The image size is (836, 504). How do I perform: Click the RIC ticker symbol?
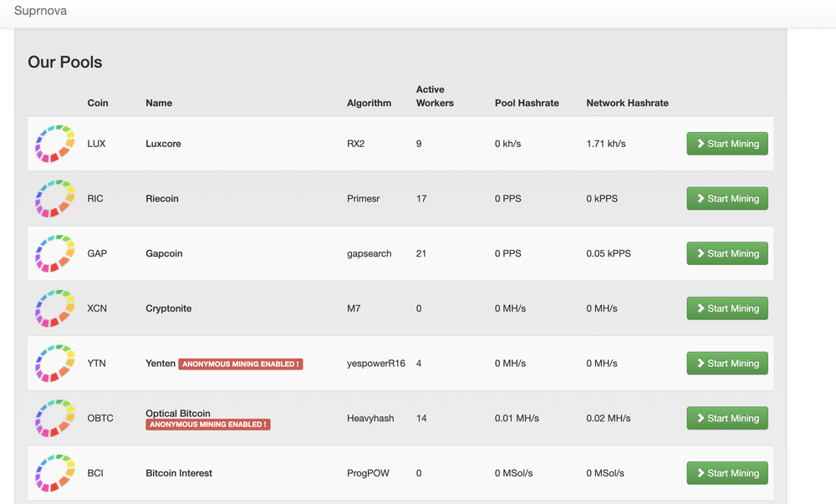95,198
